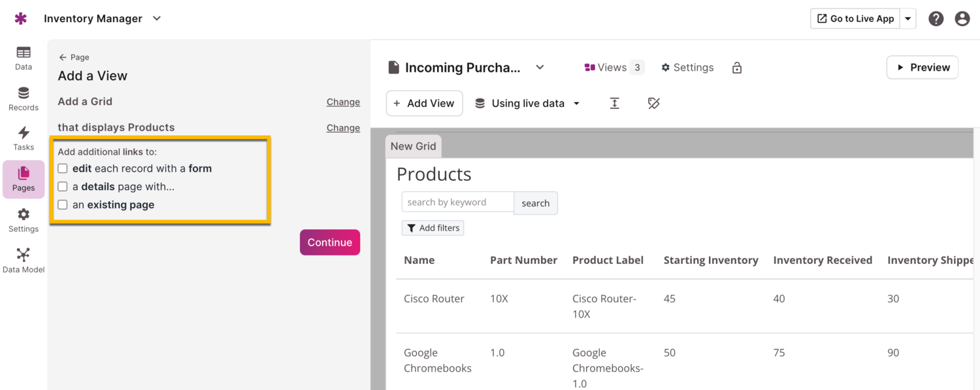Click the row height spacing icon
This screenshot has height=390, width=980.
pos(614,103)
